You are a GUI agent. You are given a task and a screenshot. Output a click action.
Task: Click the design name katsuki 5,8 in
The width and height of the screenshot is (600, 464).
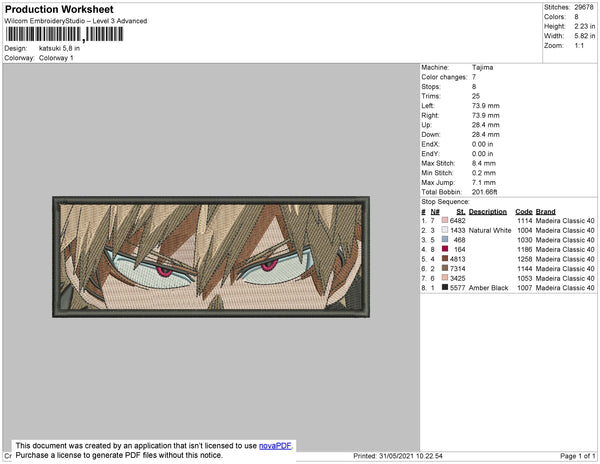click(59, 48)
